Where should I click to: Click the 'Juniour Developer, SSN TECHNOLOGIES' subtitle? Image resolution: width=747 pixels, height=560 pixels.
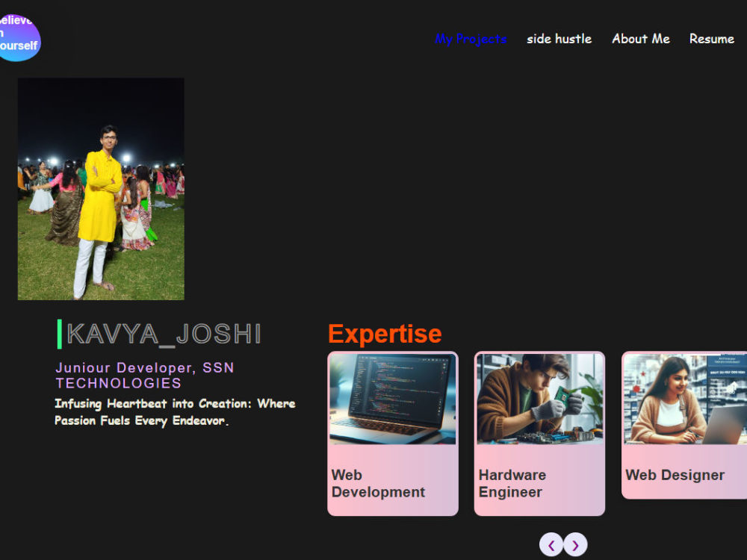coord(145,376)
